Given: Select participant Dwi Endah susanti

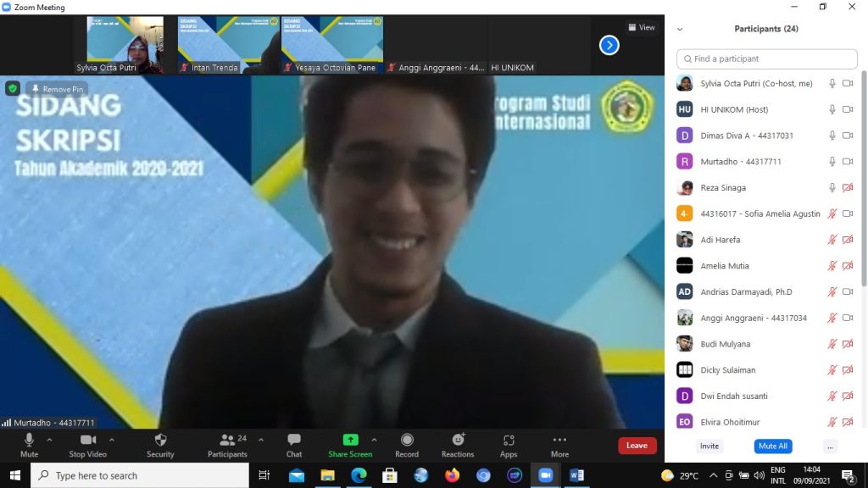Looking at the screenshot, I should click(x=766, y=396).
